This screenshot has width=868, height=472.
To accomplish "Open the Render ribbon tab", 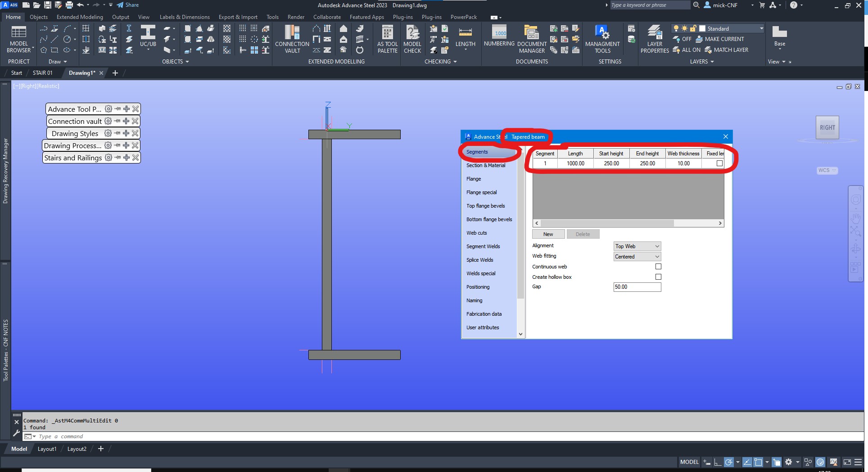I will (296, 17).
